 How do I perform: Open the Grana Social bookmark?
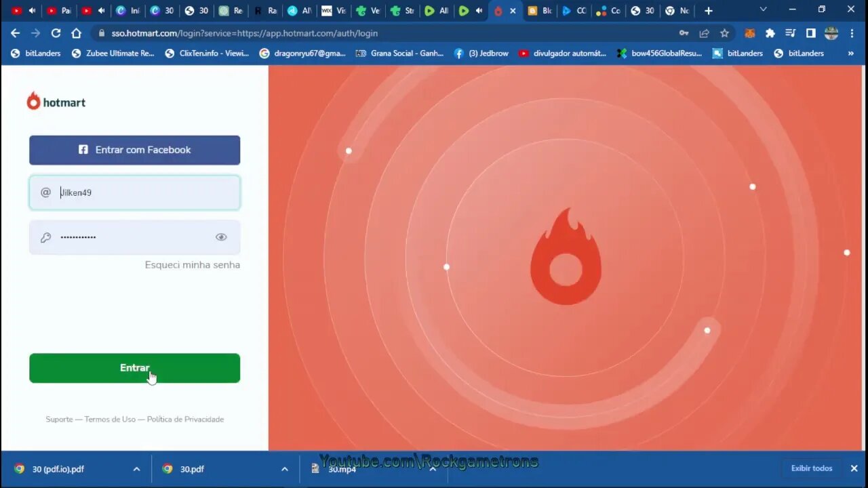point(399,54)
